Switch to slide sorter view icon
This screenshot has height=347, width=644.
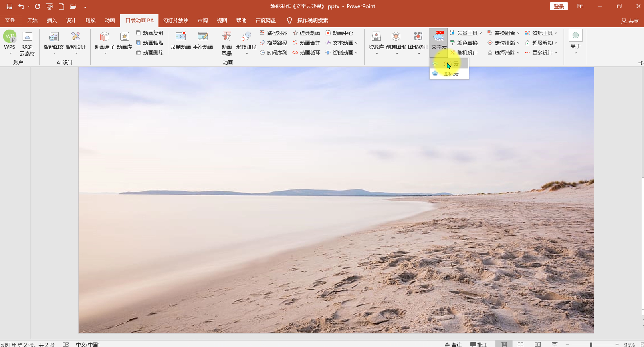(x=521, y=344)
